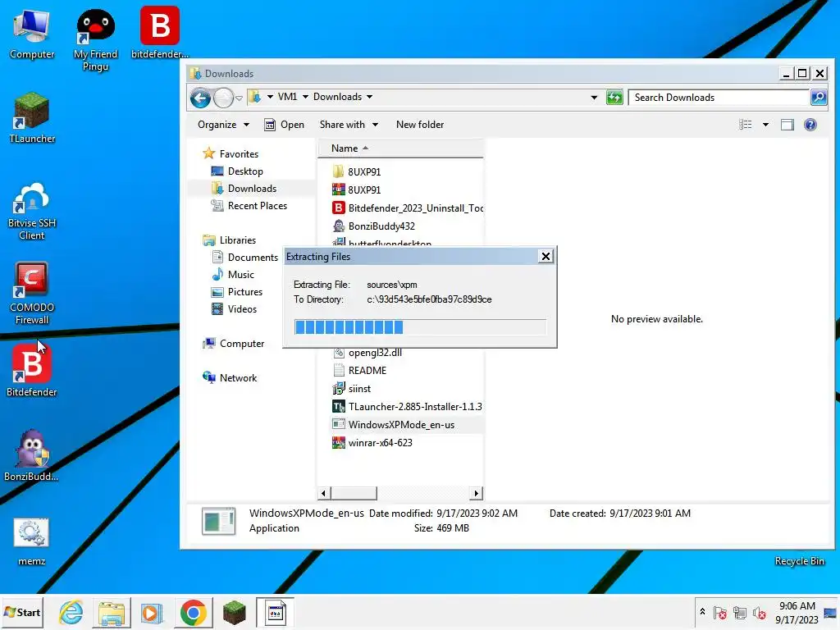Open the Bitdefender desktop shortcut

(32, 371)
